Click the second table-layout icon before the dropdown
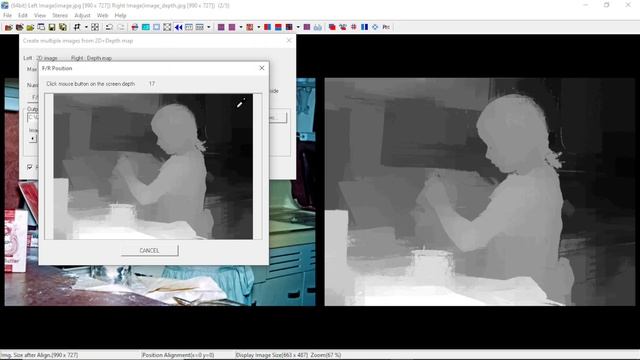Image resolution: width=640 pixels, height=360 pixels. click(200, 27)
